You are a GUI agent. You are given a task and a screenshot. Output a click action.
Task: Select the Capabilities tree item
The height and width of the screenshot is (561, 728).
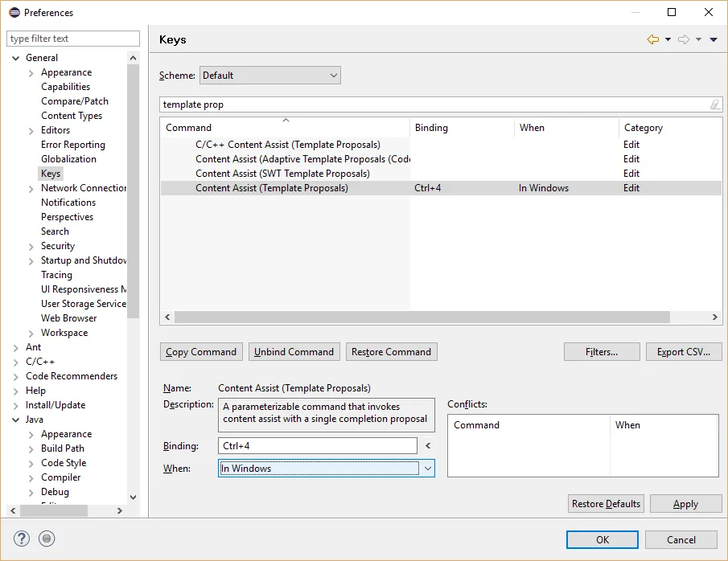[x=65, y=87]
